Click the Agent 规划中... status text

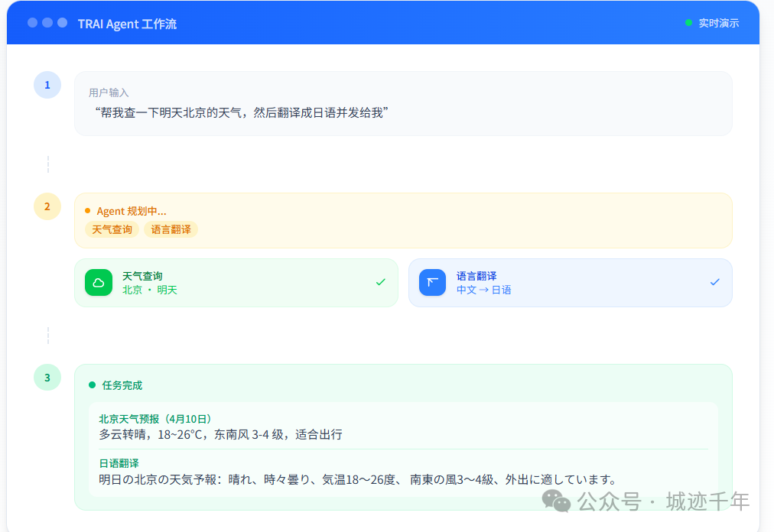pyautogui.click(x=132, y=211)
